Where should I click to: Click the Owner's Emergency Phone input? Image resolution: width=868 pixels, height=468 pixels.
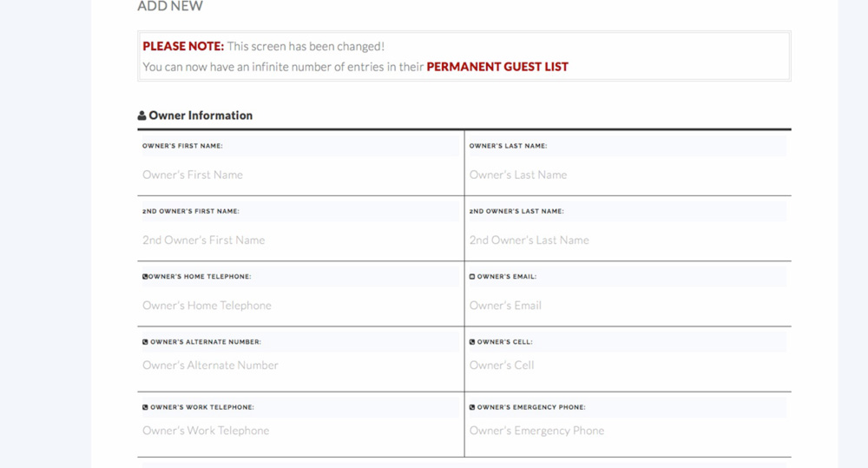(628, 431)
